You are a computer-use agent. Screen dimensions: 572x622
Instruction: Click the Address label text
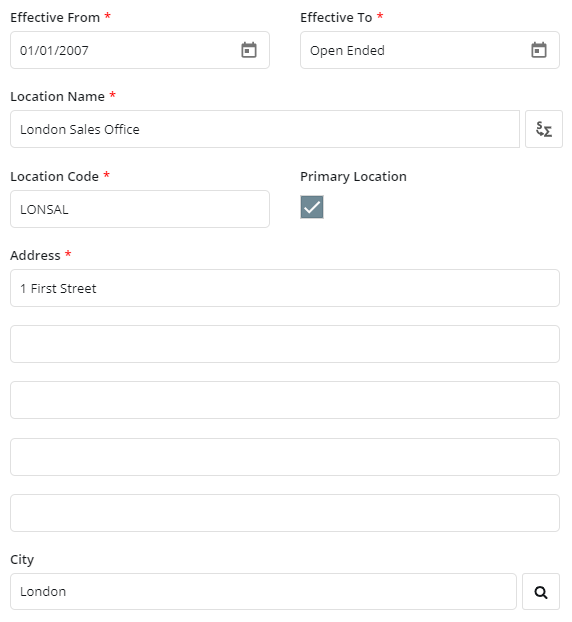(x=35, y=255)
